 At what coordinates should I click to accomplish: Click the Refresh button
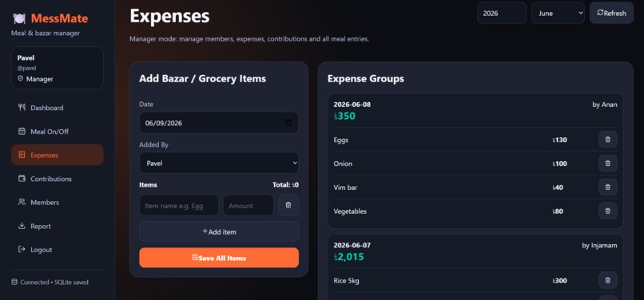point(611,13)
